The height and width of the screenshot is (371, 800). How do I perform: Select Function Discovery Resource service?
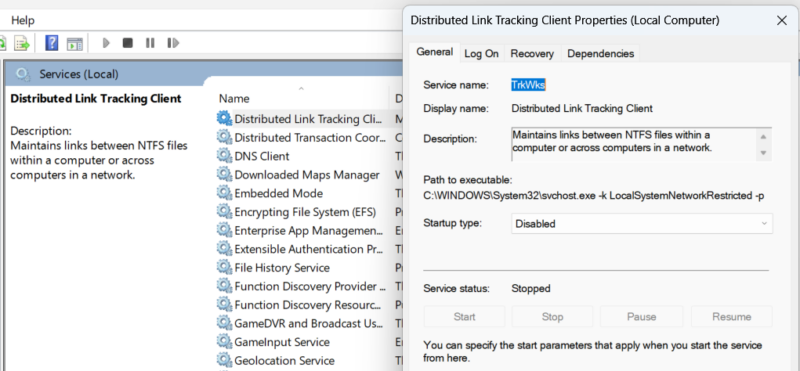pos(309,305)
